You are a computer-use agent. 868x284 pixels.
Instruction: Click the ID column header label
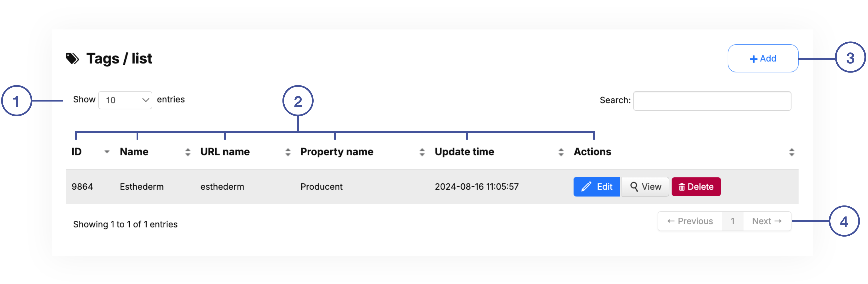[76, 152]
